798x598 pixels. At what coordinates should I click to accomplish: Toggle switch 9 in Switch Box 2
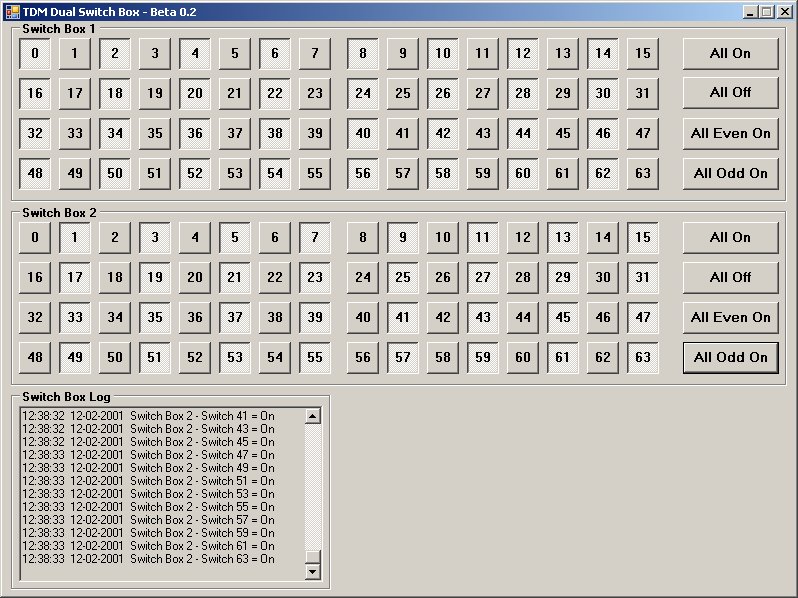[403, 237]
